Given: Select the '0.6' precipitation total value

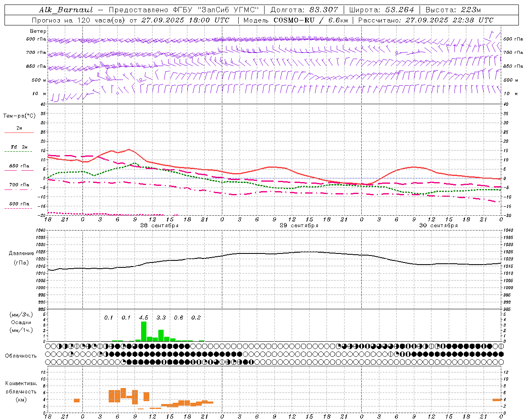Looking at the screenshot, I should point(178,318).
